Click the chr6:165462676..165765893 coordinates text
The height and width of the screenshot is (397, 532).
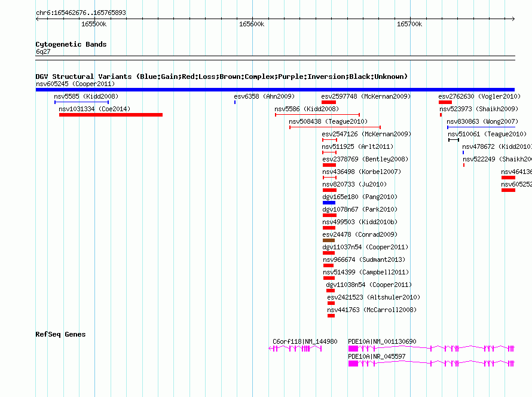[81, 13]
